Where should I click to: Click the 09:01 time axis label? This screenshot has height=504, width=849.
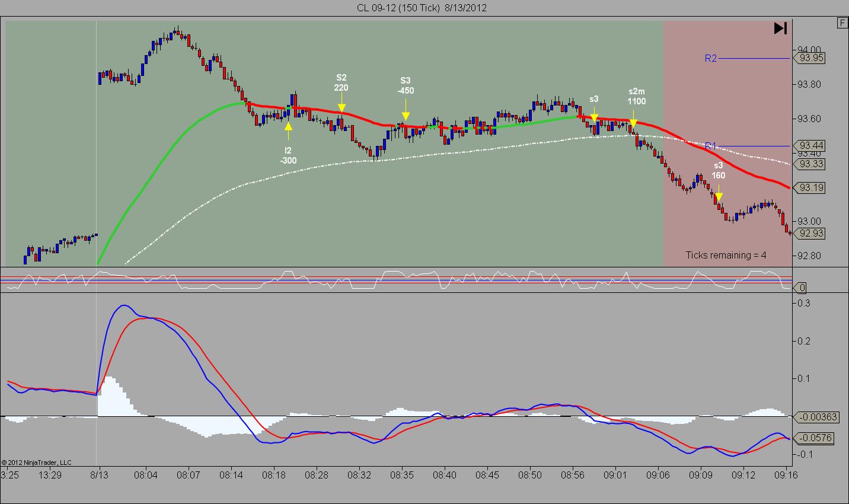tap(615, 475)
